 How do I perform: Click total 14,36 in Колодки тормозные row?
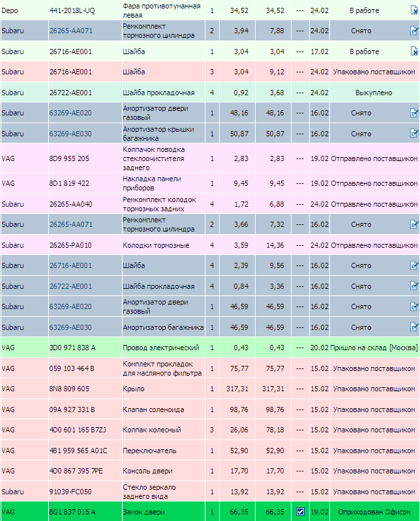(x=275, y=245)
